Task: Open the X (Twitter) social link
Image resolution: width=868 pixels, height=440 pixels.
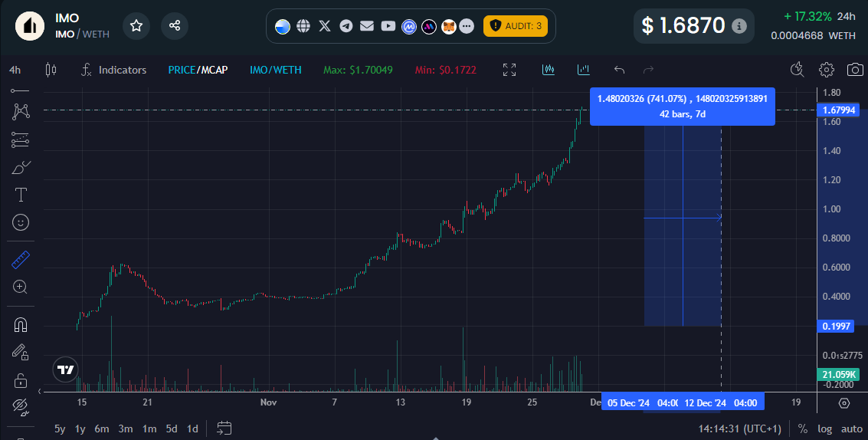Action: [325, 25]
